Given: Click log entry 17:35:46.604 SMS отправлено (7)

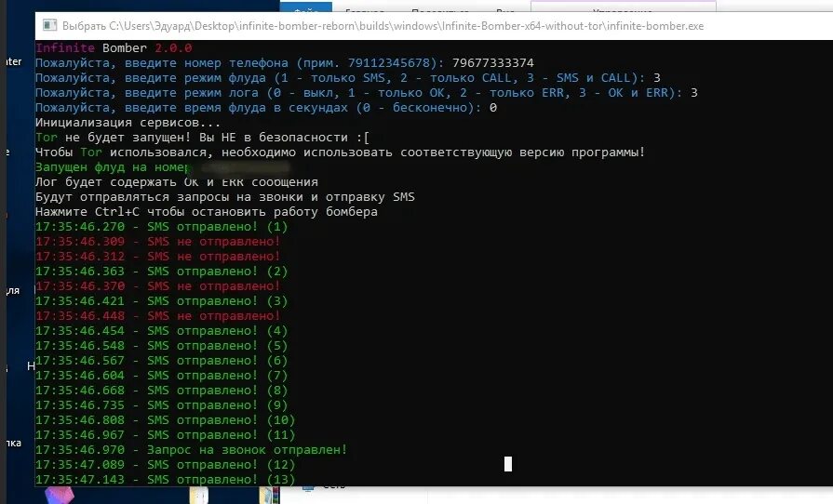Looking at the screenshot, I should pyautogui.click(x=162, y=375).
